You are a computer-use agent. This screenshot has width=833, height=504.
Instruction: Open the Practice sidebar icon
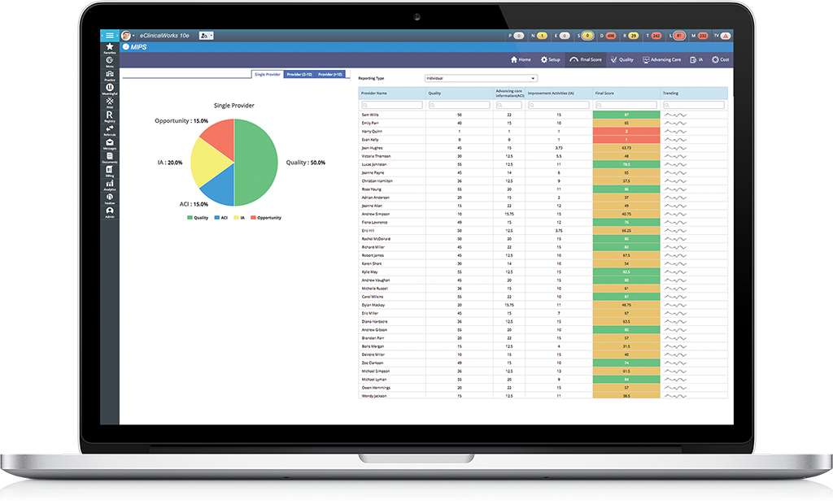pyautogui.click(x=109, y=76)
